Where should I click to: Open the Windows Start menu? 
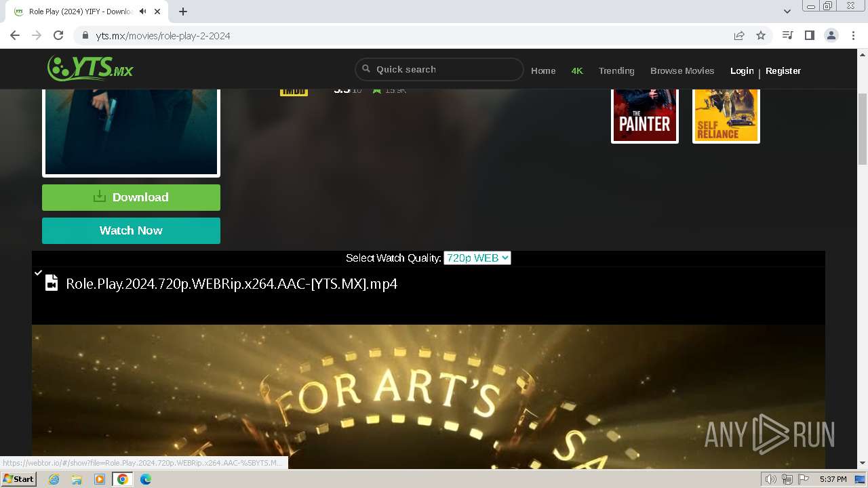coord(19,479)
